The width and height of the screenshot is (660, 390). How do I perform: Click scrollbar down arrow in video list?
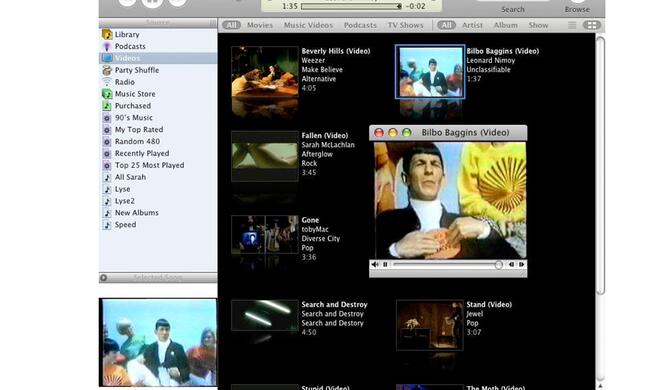pos(600,385)
